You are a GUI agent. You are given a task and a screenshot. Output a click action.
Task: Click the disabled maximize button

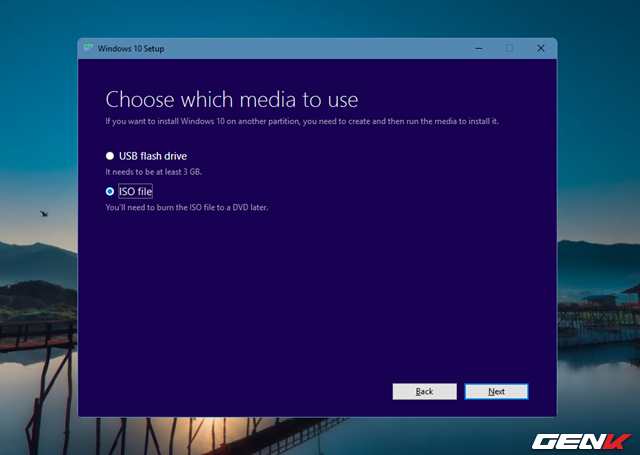pyautogui.click(x=509, y=48)
